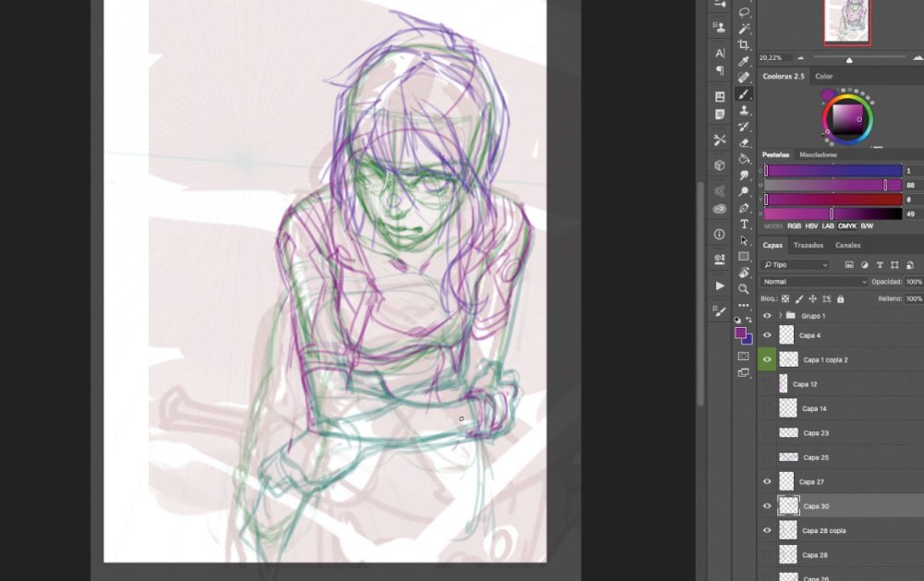Expand the Grupo 1 layer group

click(x=780, y=316)
